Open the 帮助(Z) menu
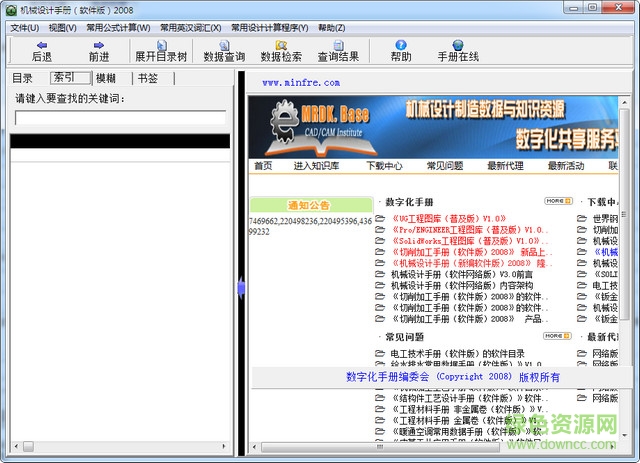 pyautogui.click(x=331, y=28)
